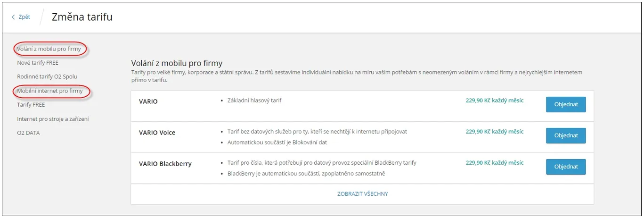Viewport: 644px width, 218px height.
Task: Click the Základní hlasový tarif description
Action: coord(254,101)
